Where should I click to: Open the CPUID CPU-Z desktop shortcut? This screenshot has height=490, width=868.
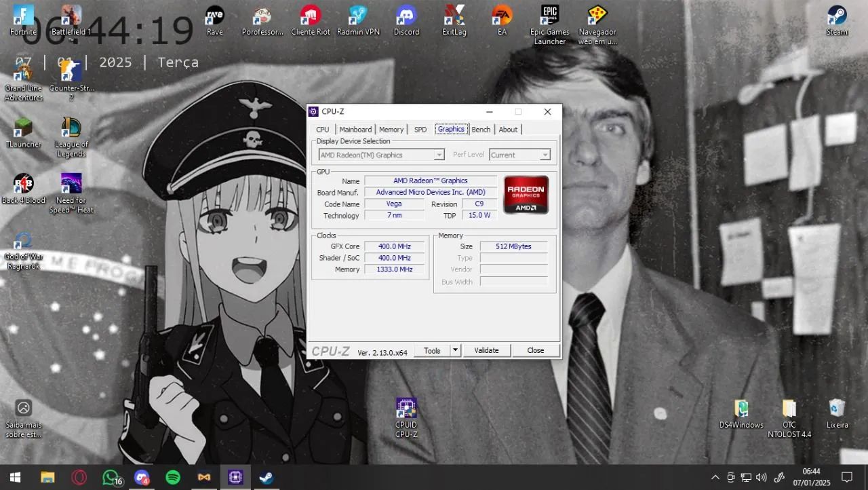click(406, 409)
